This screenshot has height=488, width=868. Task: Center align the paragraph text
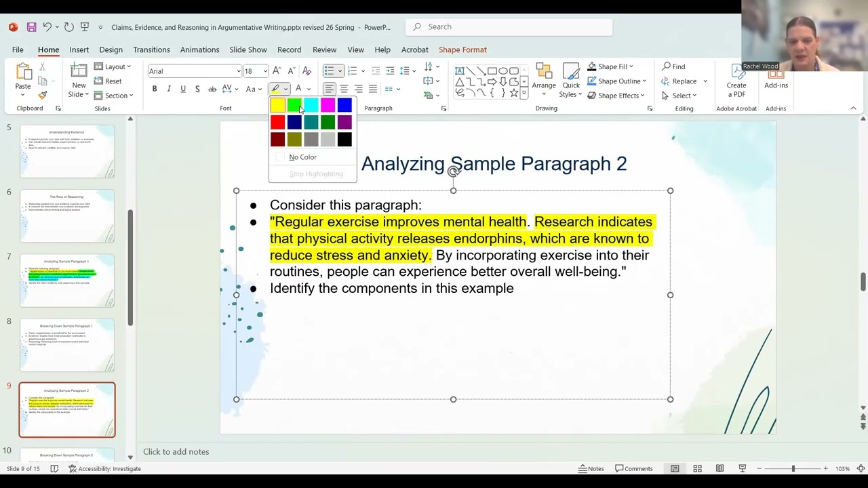[x=344, y=89]
